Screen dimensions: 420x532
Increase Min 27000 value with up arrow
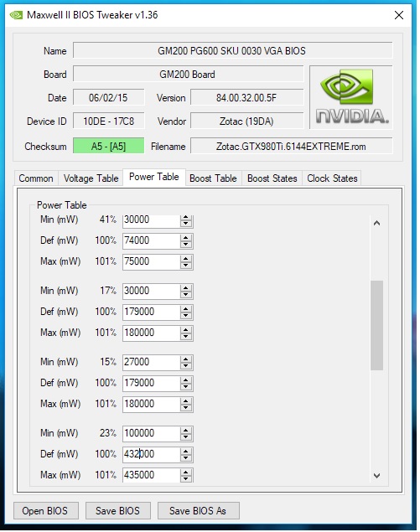pyautogui.click(x=186, y=359)
